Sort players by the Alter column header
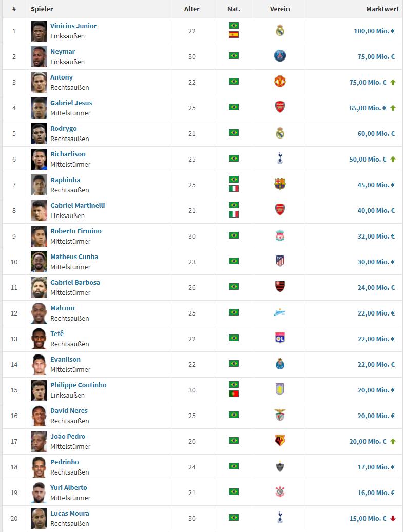Screen dimensions: 403x532 (x=192, y=9)
